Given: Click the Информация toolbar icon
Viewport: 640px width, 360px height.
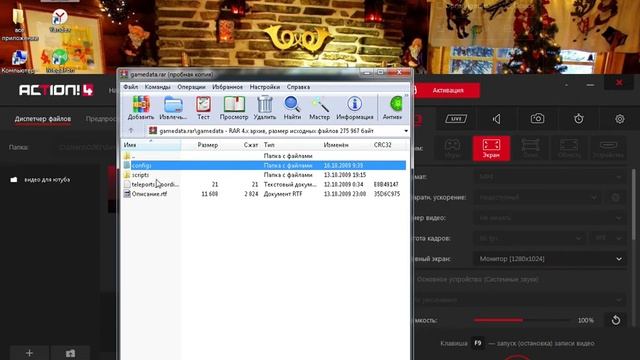Looking at the screenshot, I should click(x=355, y=108).
